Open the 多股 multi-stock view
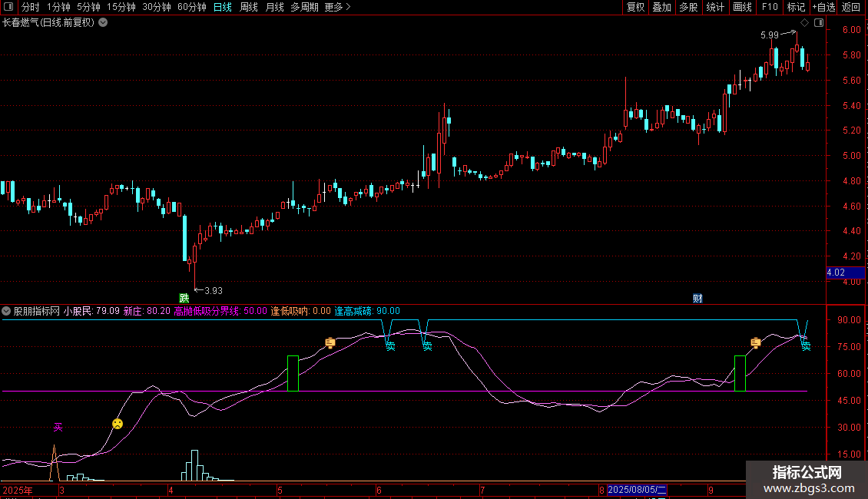 tap(688, 7)
